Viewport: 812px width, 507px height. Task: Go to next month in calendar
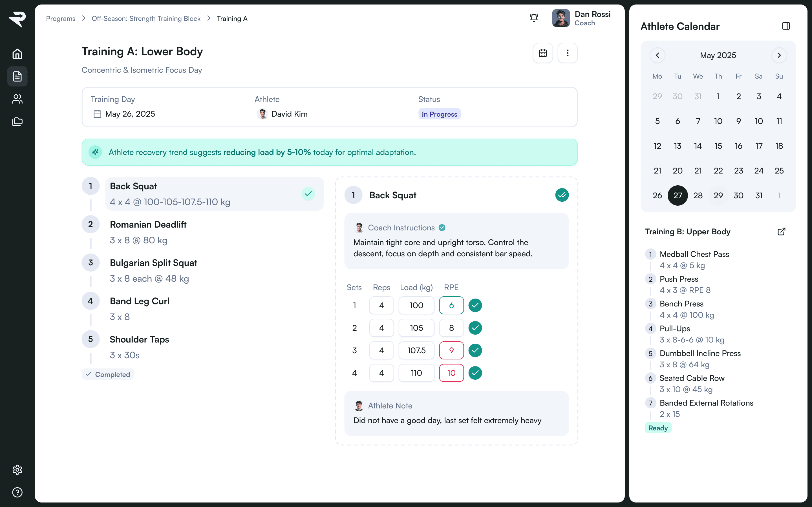[779, 55]
